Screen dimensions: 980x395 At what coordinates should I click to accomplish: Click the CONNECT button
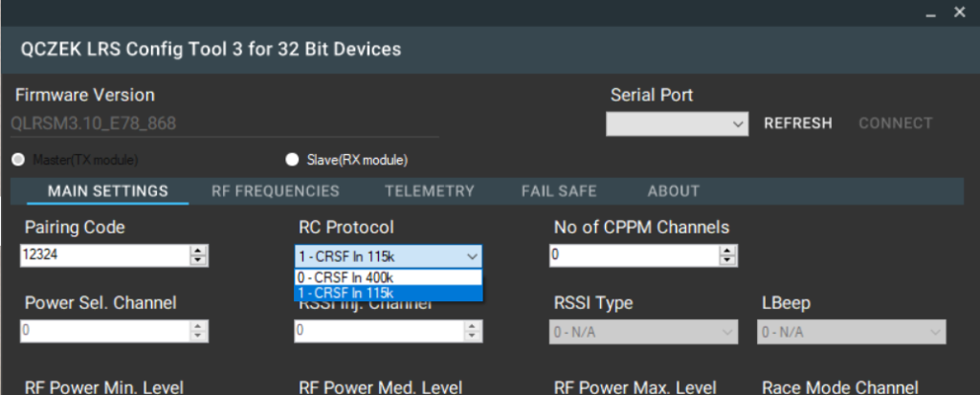[895, 123]
